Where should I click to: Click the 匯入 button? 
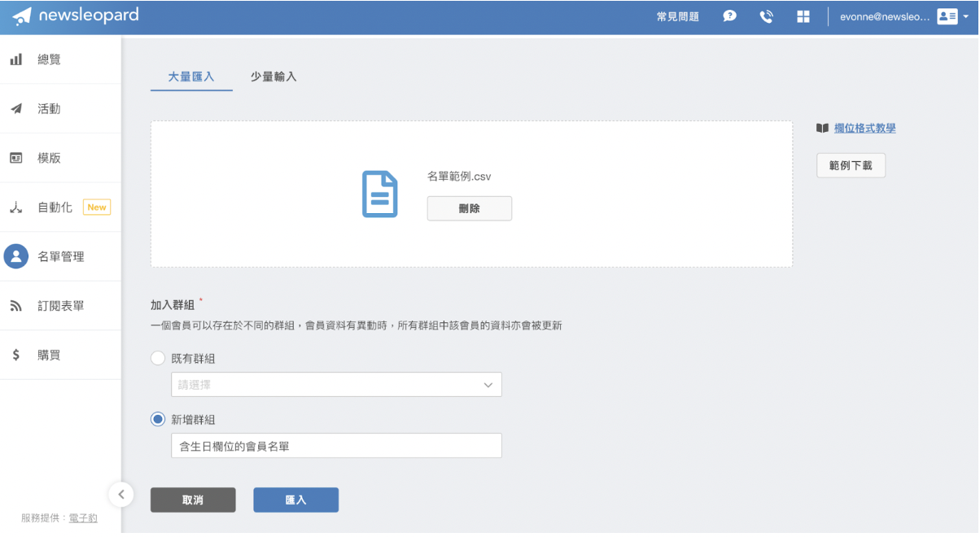pos(295,500)
